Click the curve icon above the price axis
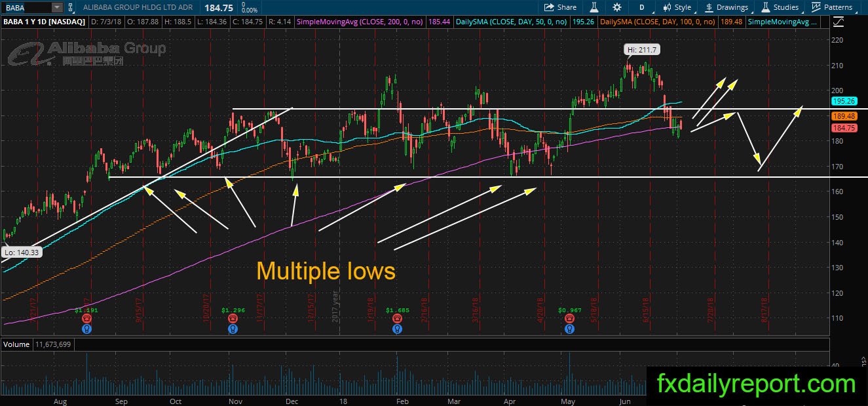Image resolution: width=868 pixels, height=406 pixels. (839, 22)
